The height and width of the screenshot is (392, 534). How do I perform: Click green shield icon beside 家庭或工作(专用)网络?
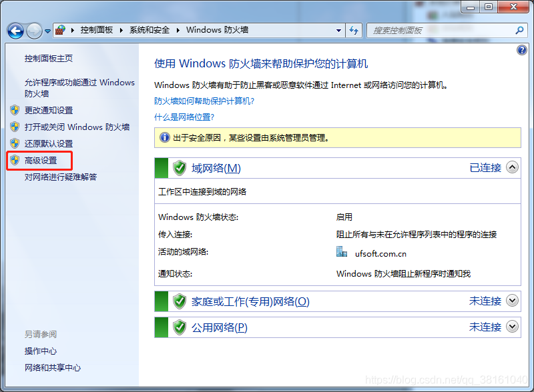coord(179,301)
